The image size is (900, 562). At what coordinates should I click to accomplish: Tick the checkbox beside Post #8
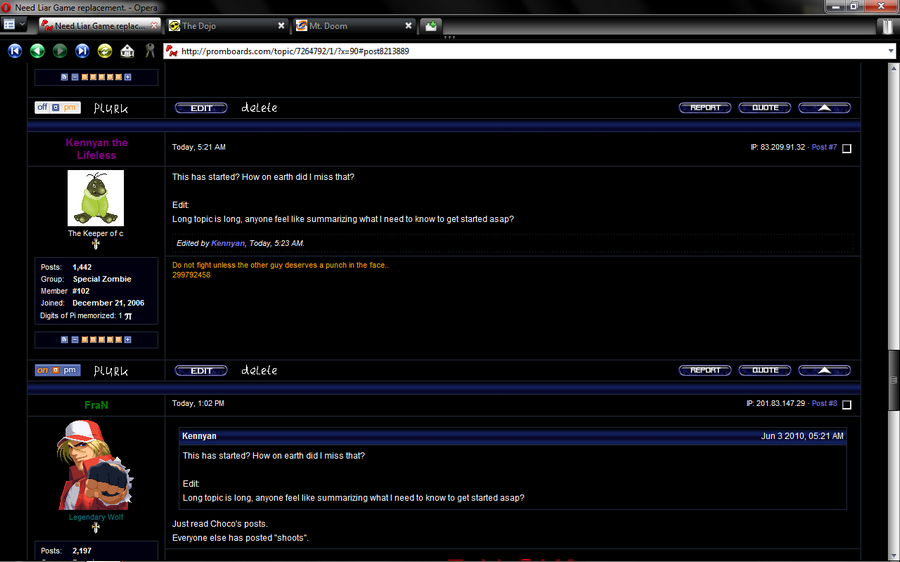847,405
